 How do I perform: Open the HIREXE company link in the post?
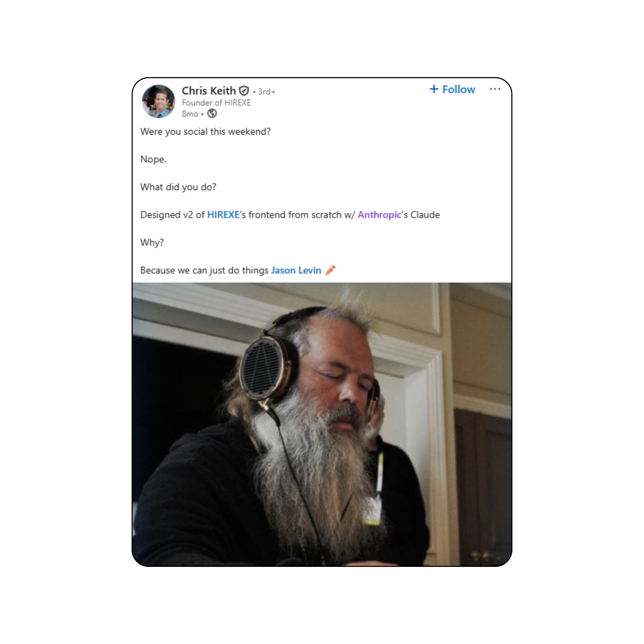tap(223, 215)
